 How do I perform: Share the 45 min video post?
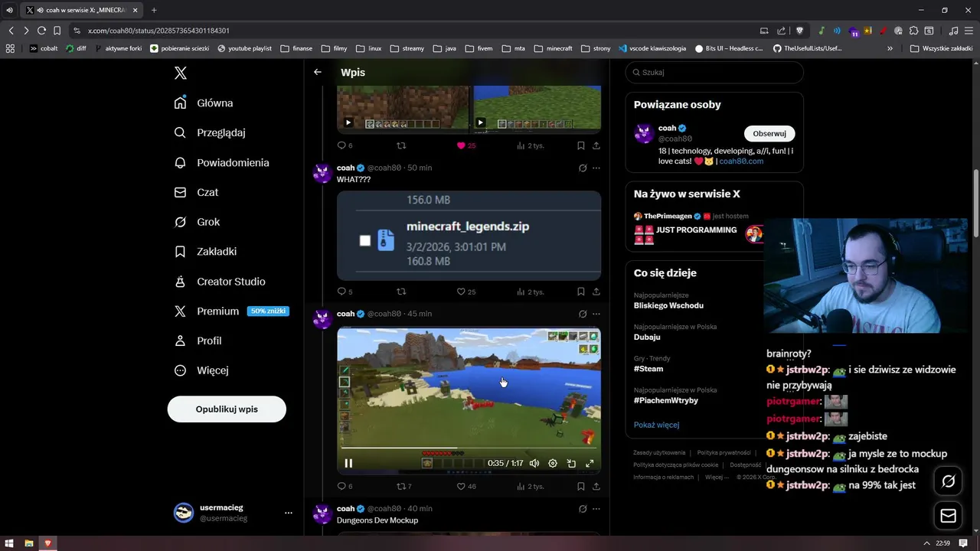[596, 486]
